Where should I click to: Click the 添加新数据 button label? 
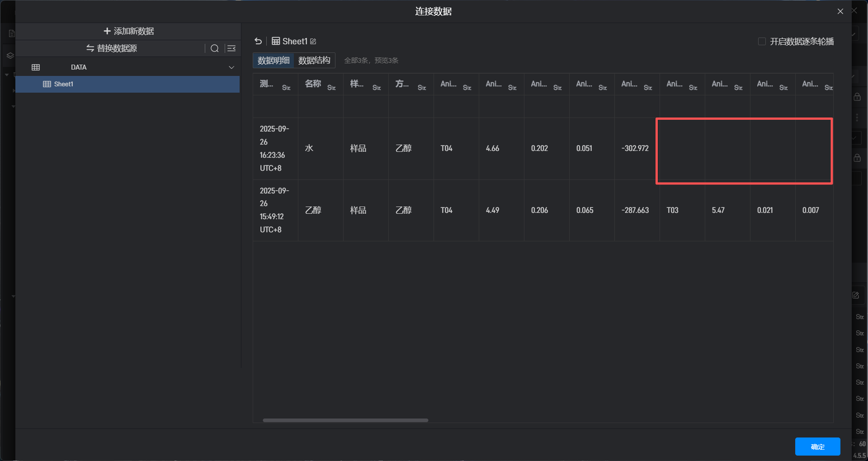(134, 31)
